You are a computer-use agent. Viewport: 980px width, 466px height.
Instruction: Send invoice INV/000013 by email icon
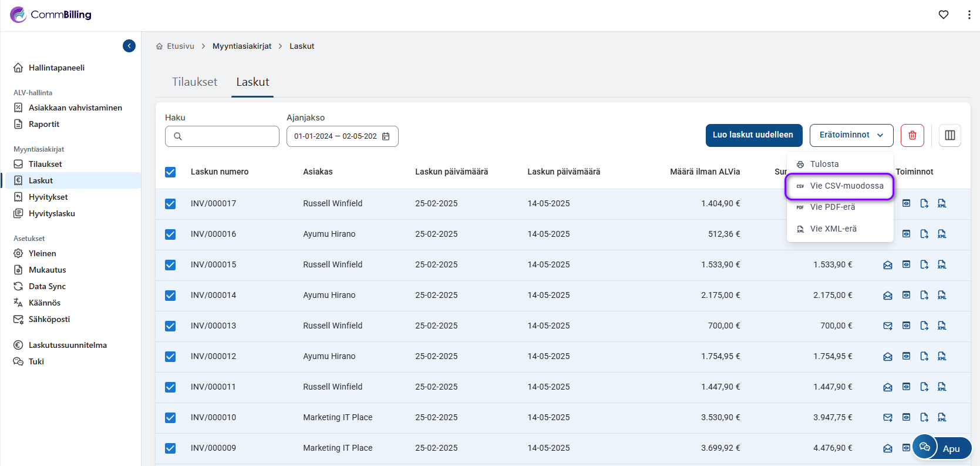point(887,326)
